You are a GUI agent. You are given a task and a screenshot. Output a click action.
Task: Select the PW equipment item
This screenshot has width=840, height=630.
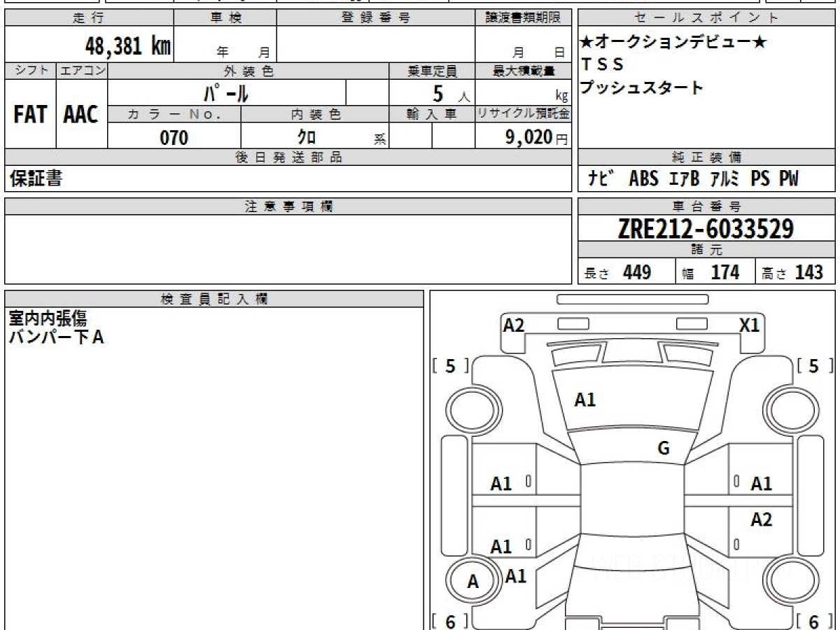click(x=788, y=179)
